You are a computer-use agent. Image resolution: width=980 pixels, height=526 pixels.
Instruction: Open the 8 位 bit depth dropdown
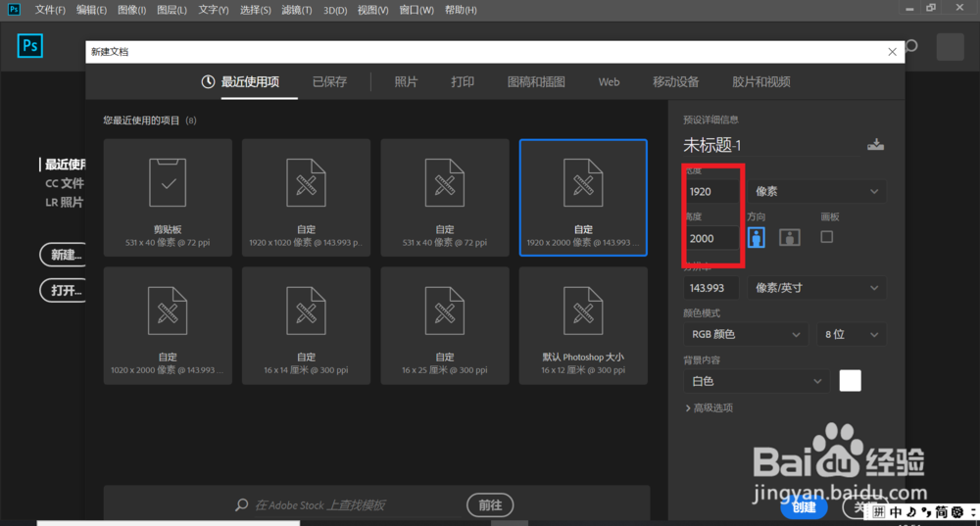(852, 334)
